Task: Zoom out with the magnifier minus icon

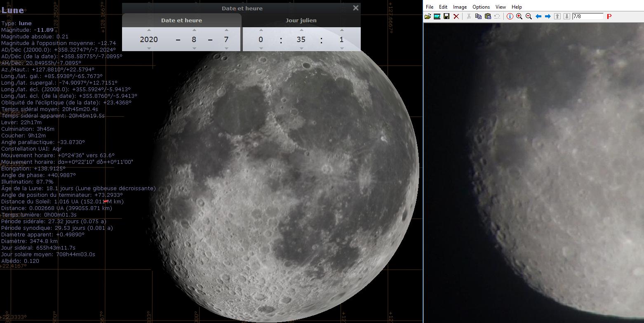Action: (529, 17)
